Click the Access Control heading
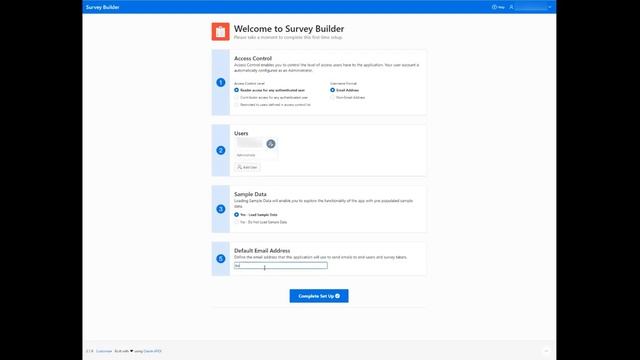 pos(253,58)
